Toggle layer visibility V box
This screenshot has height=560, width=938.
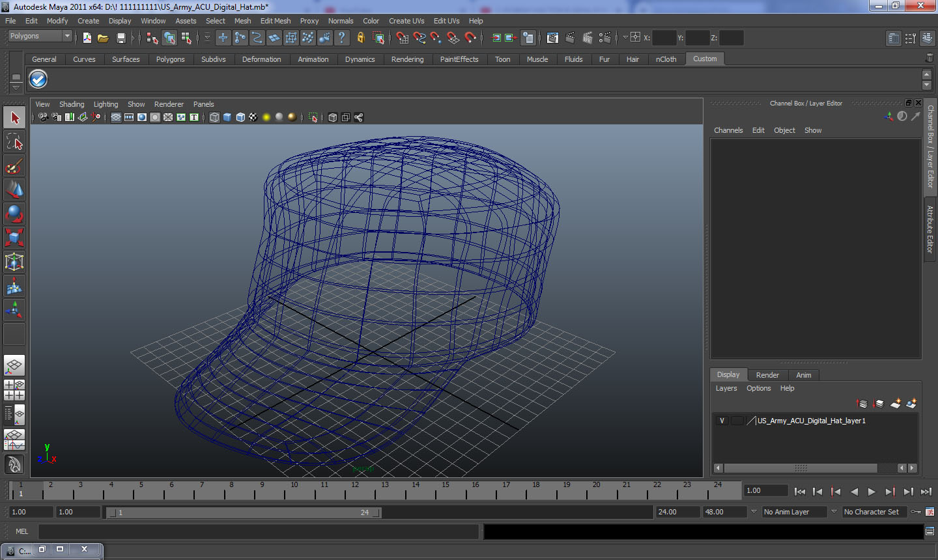pyautogui.click(x=722, y=421)
